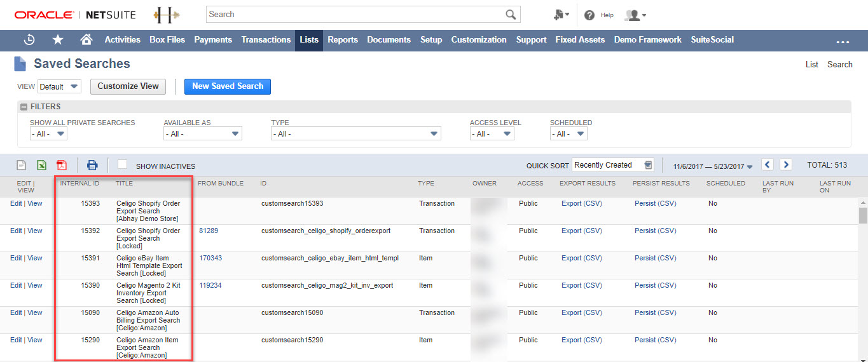The image size is (868, 362).
Task: Open the Help question mark icon
Action: pyautogui.click(x=589, y=15)
